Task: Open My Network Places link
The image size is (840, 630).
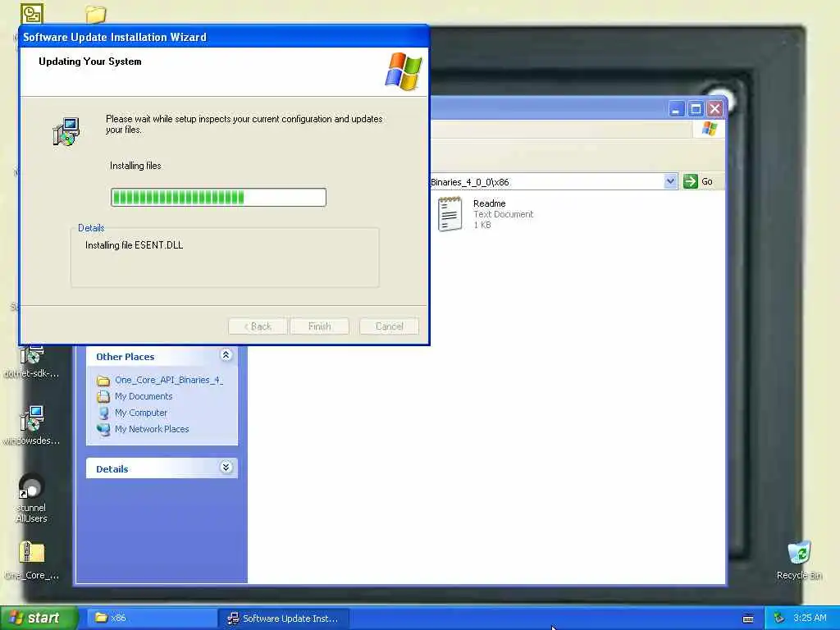Action: click(152, 429)
